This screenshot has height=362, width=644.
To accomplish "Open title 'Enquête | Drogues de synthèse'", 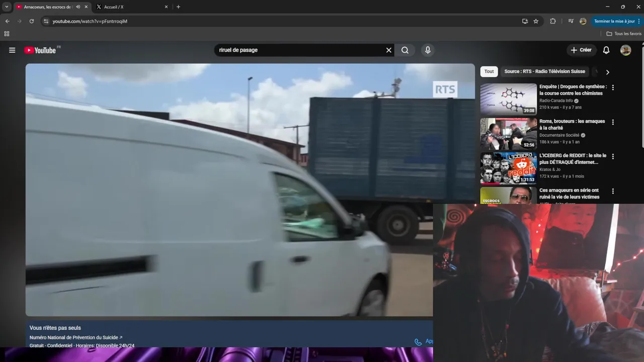I will click(573, 90).
